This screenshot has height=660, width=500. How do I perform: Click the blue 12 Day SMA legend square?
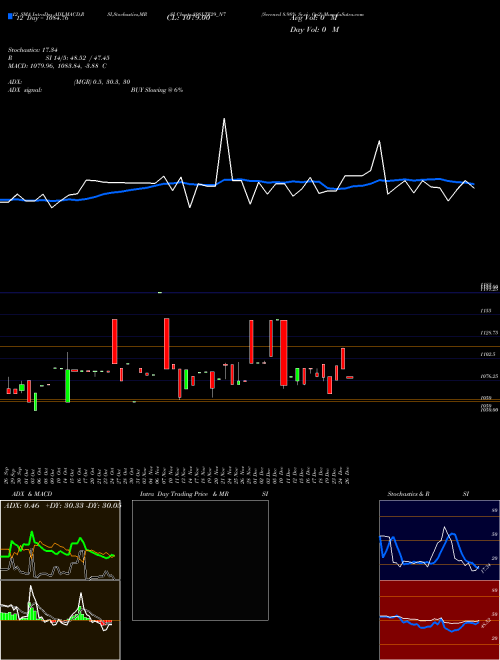10,16
